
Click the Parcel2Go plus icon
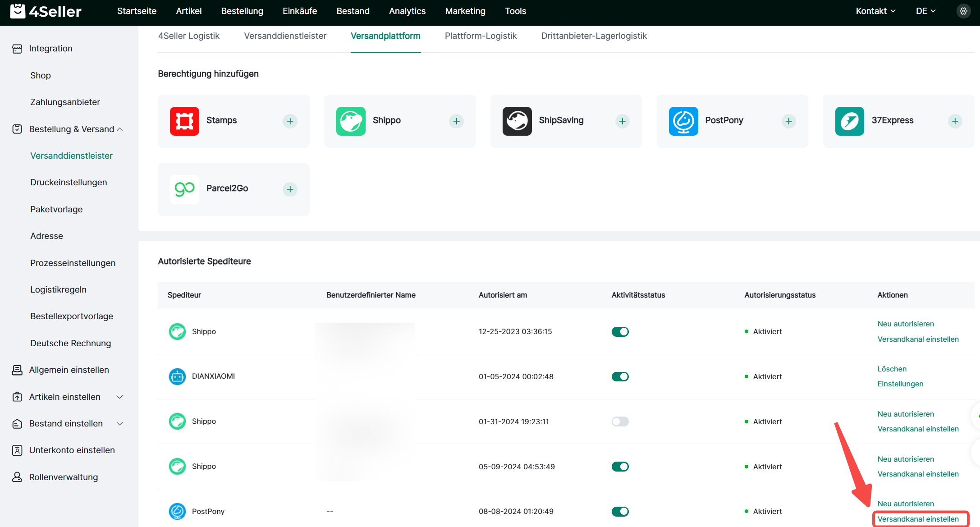tap(290, 189)
